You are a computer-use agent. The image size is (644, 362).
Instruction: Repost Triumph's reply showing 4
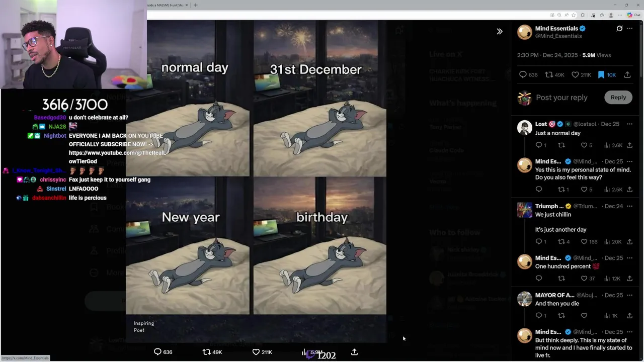[x=563, y=242]
